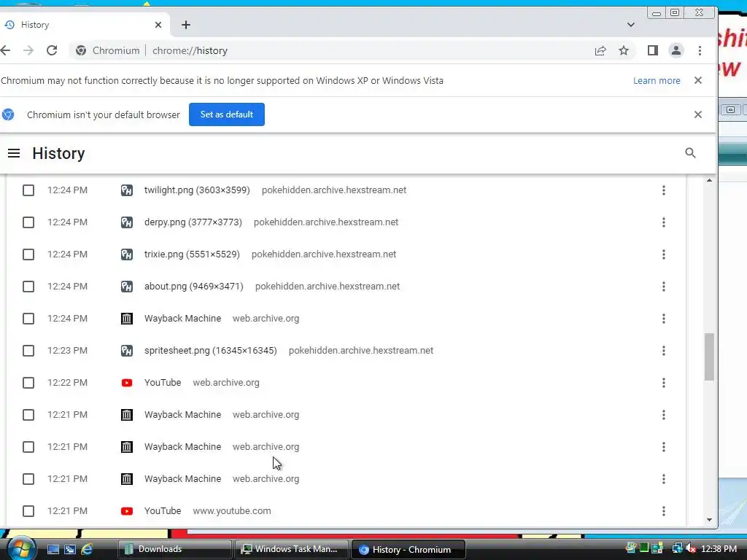Click the Show Desktop quick launch icon
747x560 pixels.
53,549
